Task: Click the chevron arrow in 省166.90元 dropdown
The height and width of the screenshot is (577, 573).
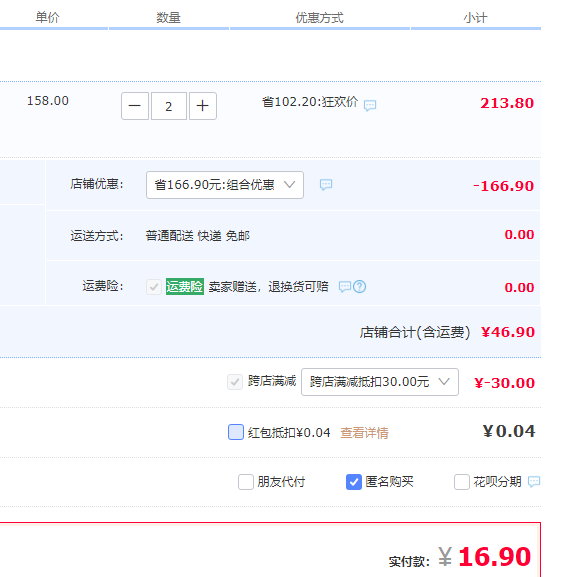Action: [290, 184]
